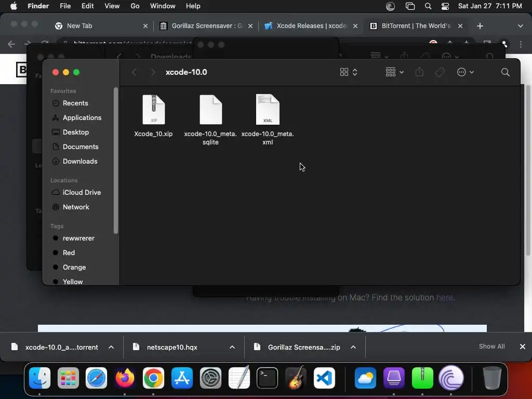Screen dimensions: 532x399
Task: Open the Action ellipsis menu
Action: (465, 72)
